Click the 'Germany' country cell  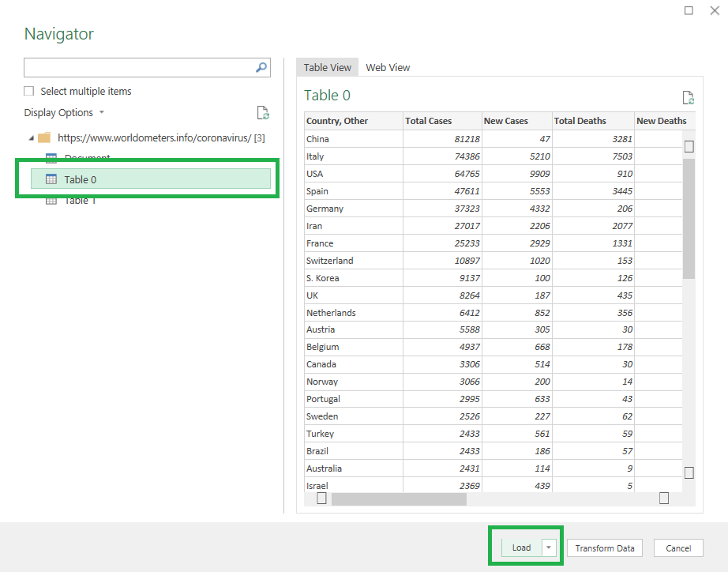point(353,209)
